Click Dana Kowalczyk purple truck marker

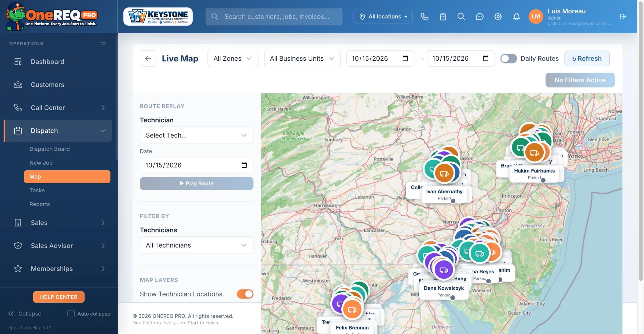[444, 270]
